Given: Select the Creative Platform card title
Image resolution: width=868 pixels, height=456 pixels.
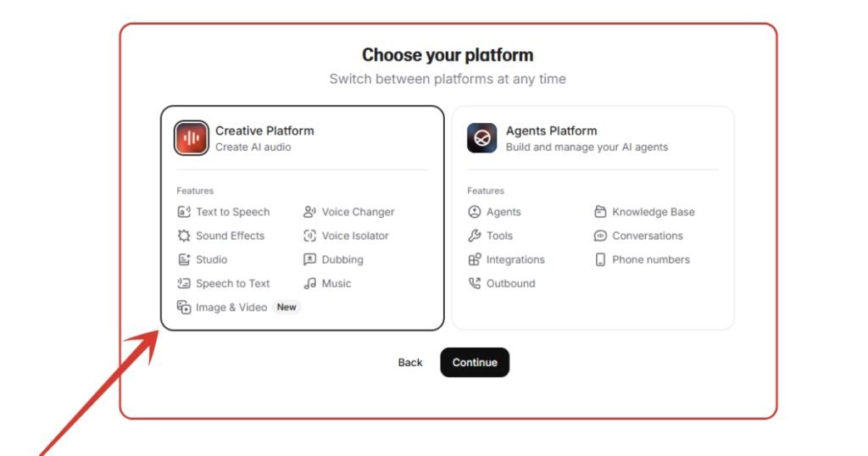Looking at the screenshot, I should (x=264, y=131).
